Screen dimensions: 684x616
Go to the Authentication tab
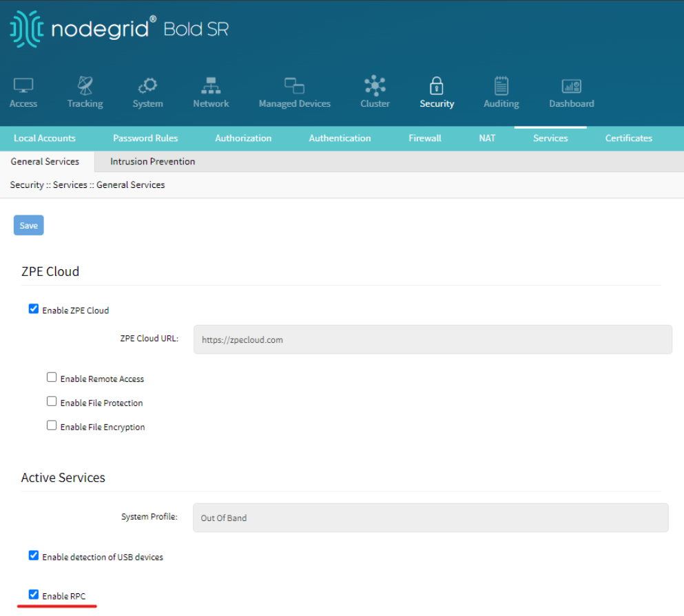point(340,138)
